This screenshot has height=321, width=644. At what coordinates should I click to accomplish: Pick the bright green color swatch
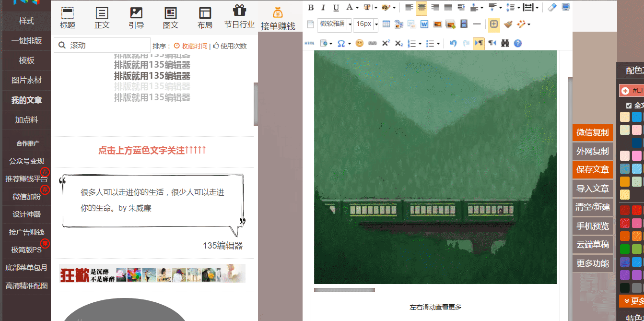(624, 250)
